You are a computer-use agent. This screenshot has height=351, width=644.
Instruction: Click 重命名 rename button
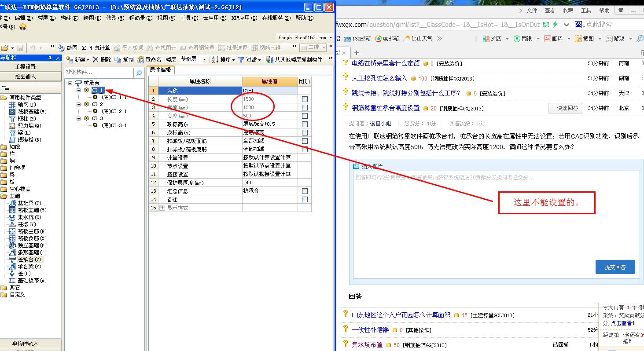[149, 59]
